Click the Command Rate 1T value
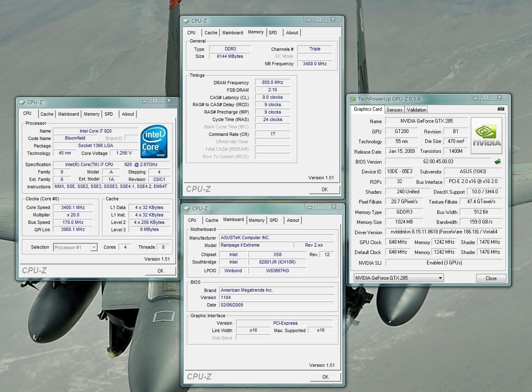Viewport: 532px width, 392px height. [x=273, y=134]
